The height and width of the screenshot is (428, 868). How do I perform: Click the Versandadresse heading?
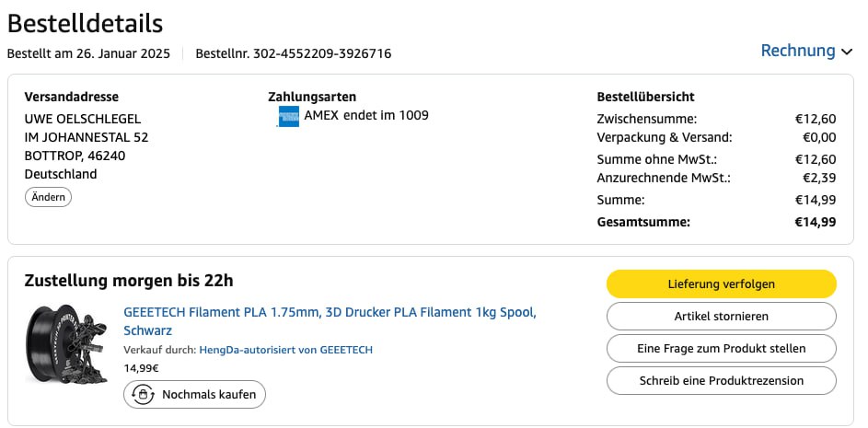click(72, 97)
